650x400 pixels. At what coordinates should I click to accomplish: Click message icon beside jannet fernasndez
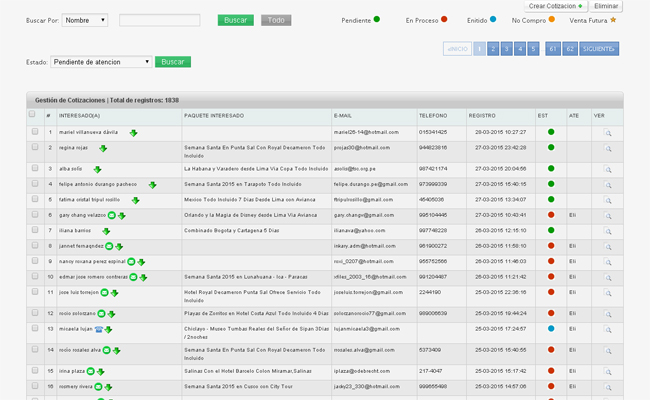[x=108, y=246]
